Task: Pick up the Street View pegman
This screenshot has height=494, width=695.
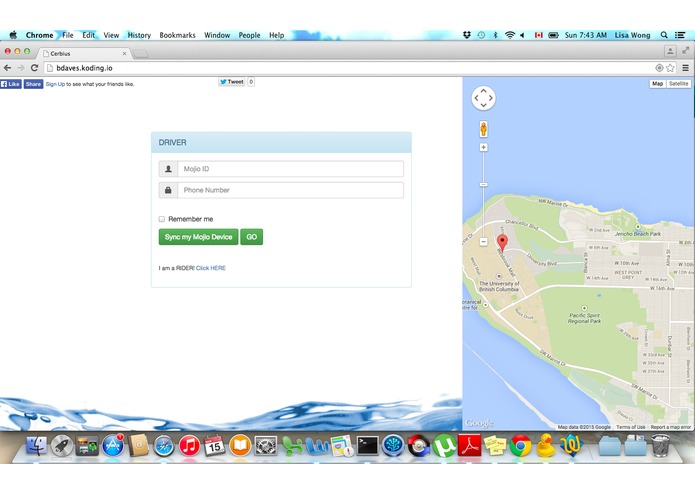Action: [x=484, y=129]
